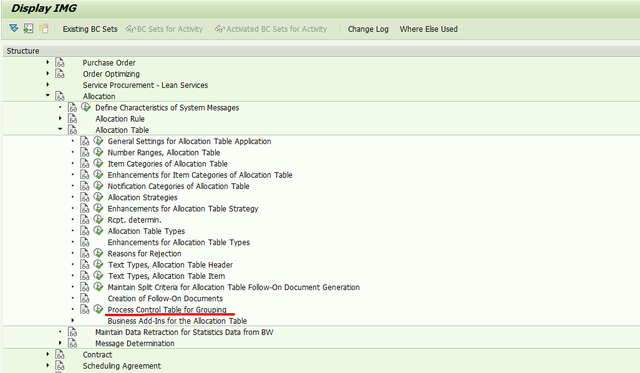The width and height of the screenshot is (640, 373).
Task: Click the Expand All subnodes toolbar icon
Action: click(13, 28)
